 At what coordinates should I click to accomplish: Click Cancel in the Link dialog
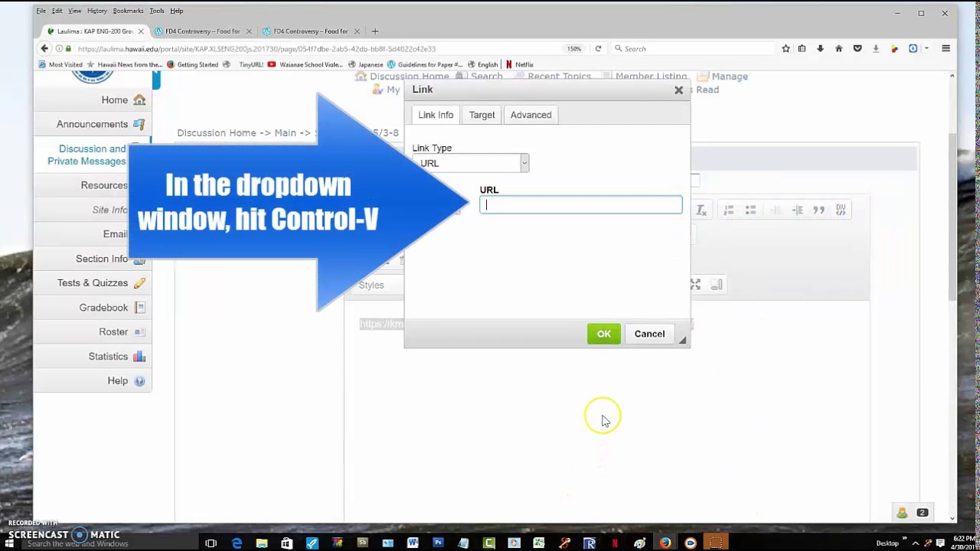pos(649,334)
